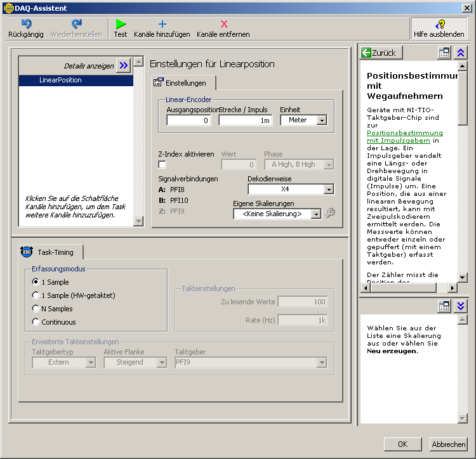476x459 pixels.
Task: Click the help pane horizontal scrollbar track
Action: coord(442,287)
